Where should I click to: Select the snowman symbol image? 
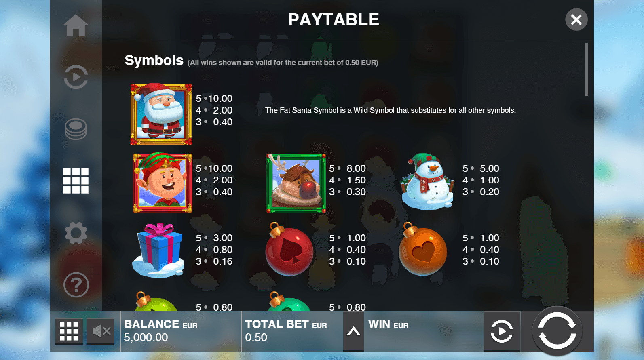point(427,181)
